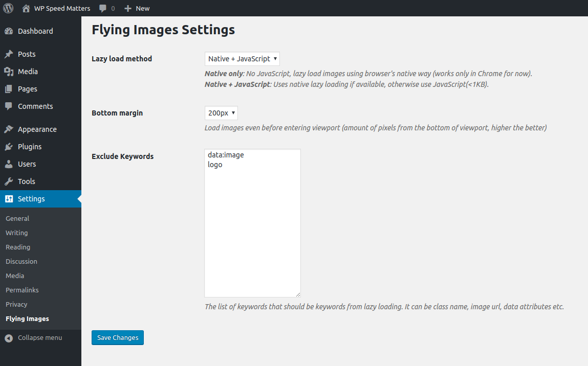Click the home icon beside WP Speed Matters
This screenshot has width=588, height=366.
pyautogui.click(x=26, y=8)
